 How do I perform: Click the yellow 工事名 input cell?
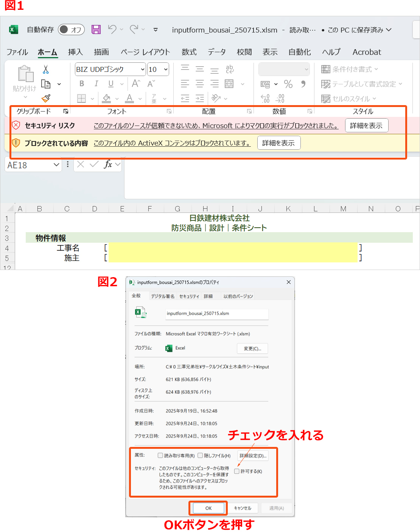point(233,248)
